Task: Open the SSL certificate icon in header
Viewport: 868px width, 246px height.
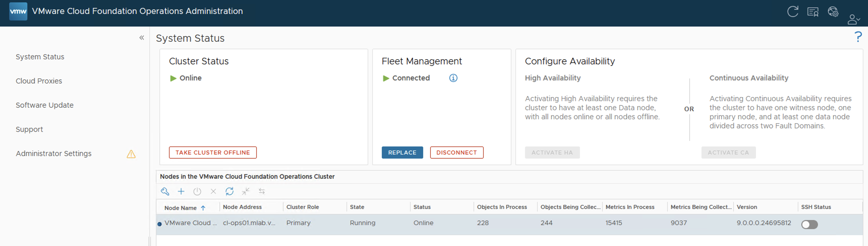Action: [813, 12]
